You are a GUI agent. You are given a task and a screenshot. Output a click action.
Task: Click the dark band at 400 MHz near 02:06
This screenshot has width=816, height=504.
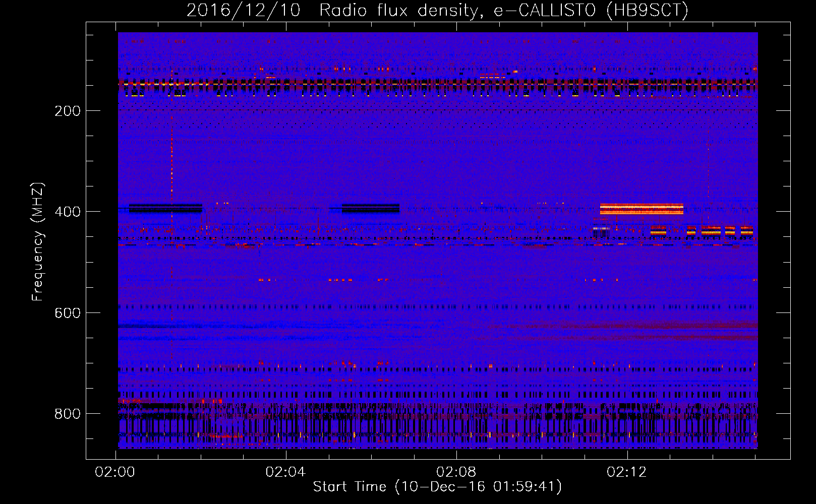(371, 208)
